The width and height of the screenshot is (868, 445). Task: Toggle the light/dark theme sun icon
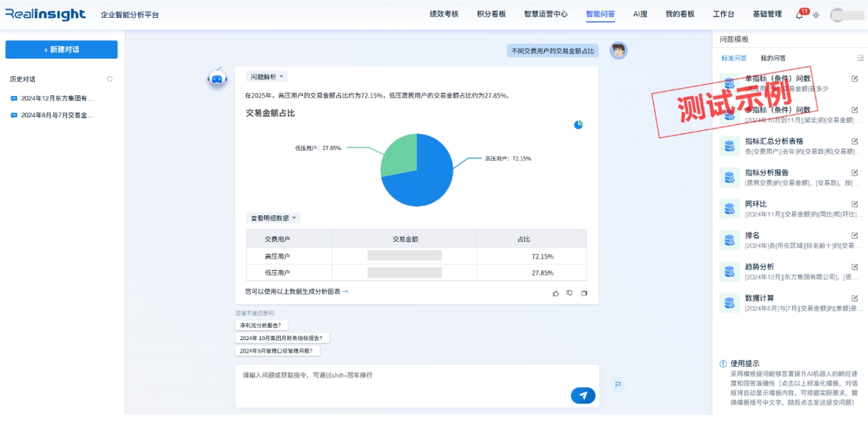pos(816,15)
